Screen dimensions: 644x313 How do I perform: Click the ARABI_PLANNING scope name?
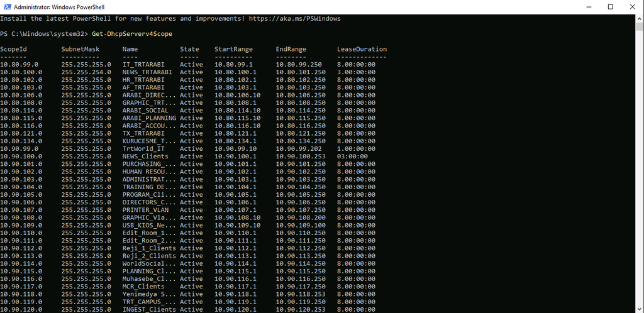point(149,118)
